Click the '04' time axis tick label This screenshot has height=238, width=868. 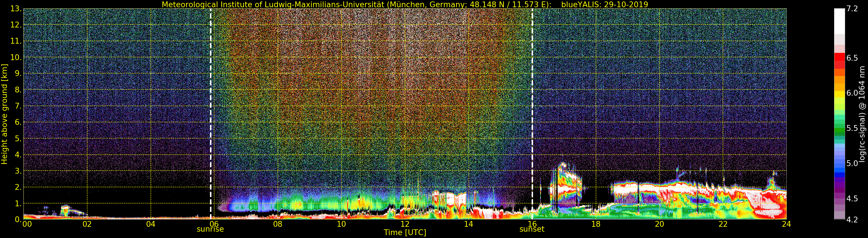click(151, 224)
